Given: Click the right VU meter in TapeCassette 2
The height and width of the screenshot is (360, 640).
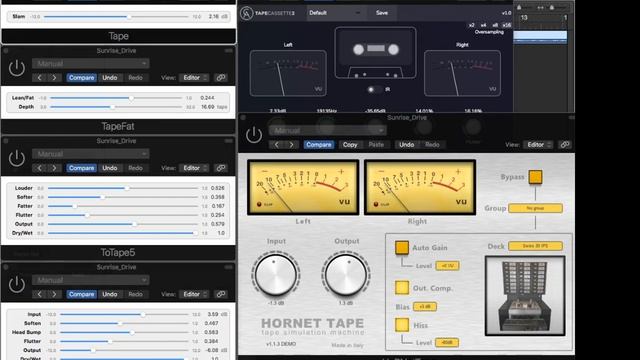Looking at the screenshot, I should (x=462, y=73).
